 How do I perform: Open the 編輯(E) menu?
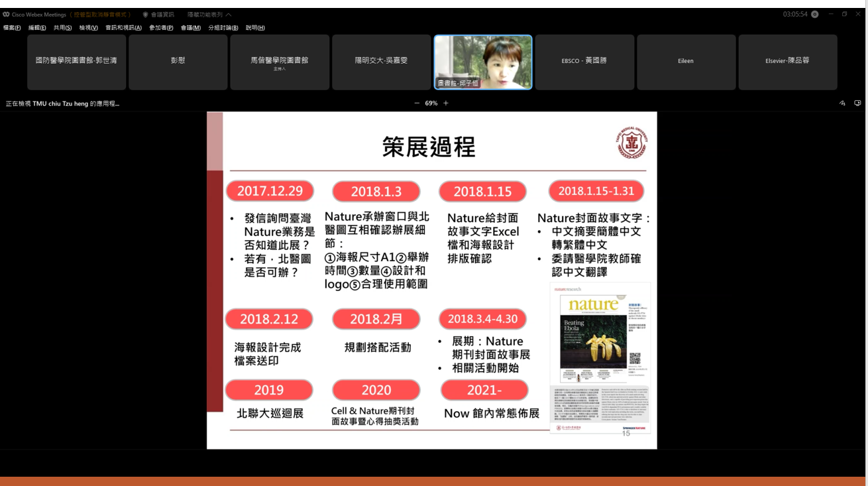point(37,28)
